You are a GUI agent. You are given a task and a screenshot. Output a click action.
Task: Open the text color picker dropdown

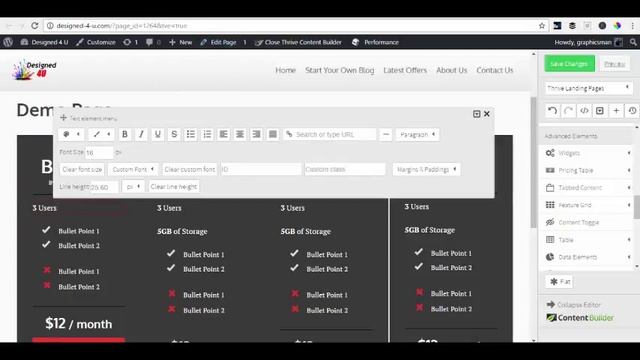pos(71,134)
